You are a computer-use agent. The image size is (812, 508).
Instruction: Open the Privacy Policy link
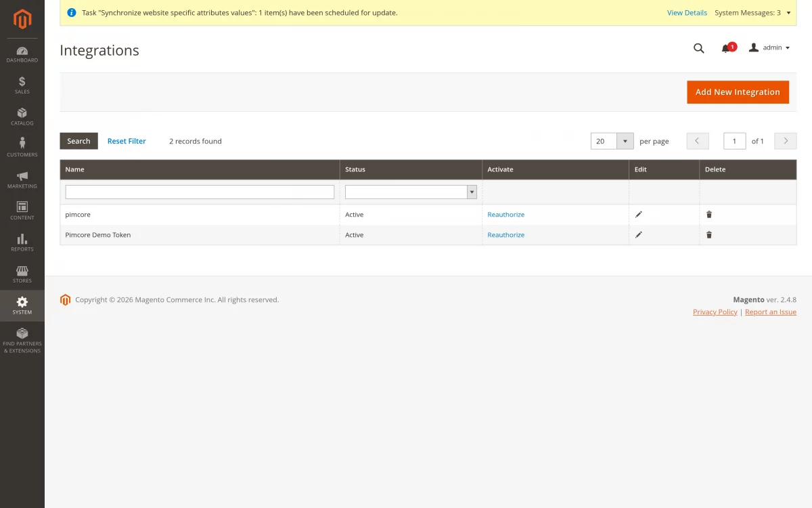point(715,312)
